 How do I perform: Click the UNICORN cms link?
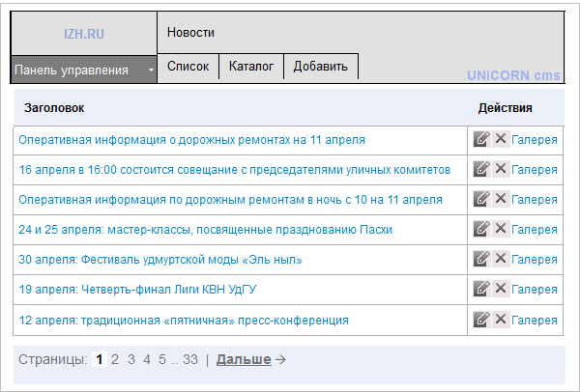coord(513,75)
